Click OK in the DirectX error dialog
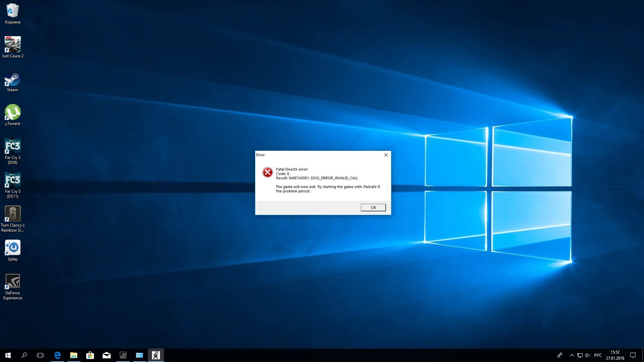The width and height of the screenshot is (644, 362). (x=373, y=207)
